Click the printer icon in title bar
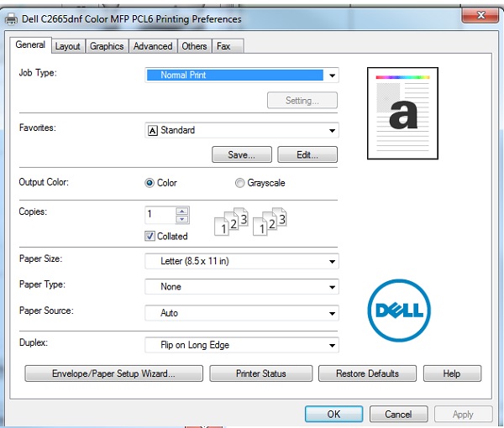This screenshot has height=428, width=504. point(11,19)
